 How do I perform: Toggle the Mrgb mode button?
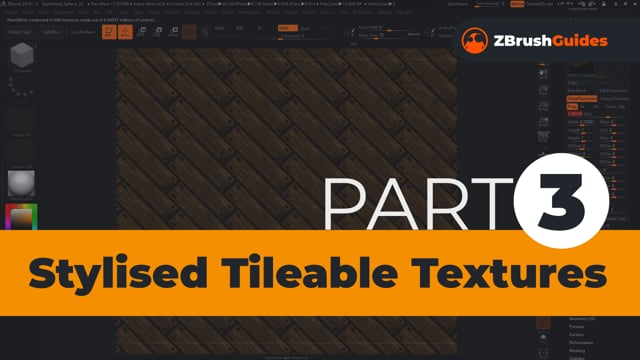220,28
